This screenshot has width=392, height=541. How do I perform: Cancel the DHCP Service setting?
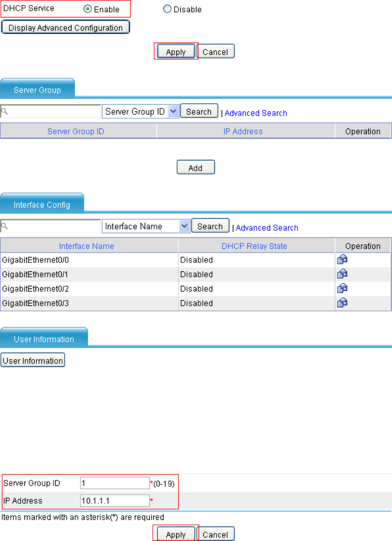(215, 52)
